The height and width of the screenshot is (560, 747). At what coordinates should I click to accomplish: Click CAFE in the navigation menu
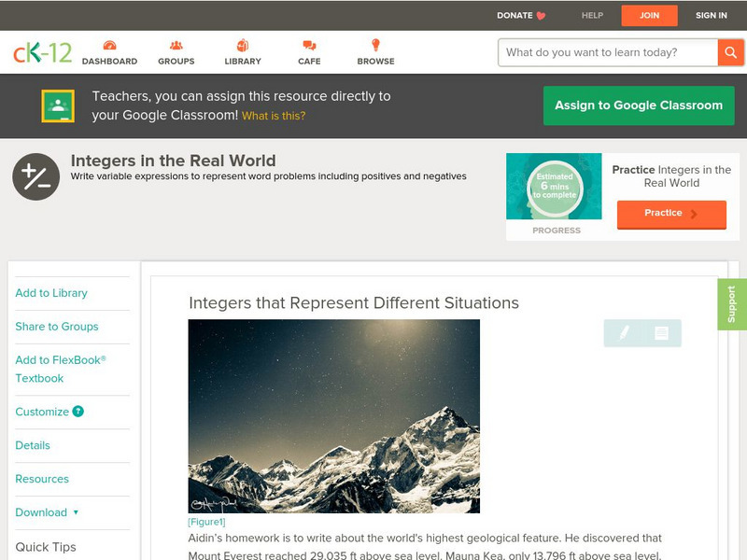(309, 62)
